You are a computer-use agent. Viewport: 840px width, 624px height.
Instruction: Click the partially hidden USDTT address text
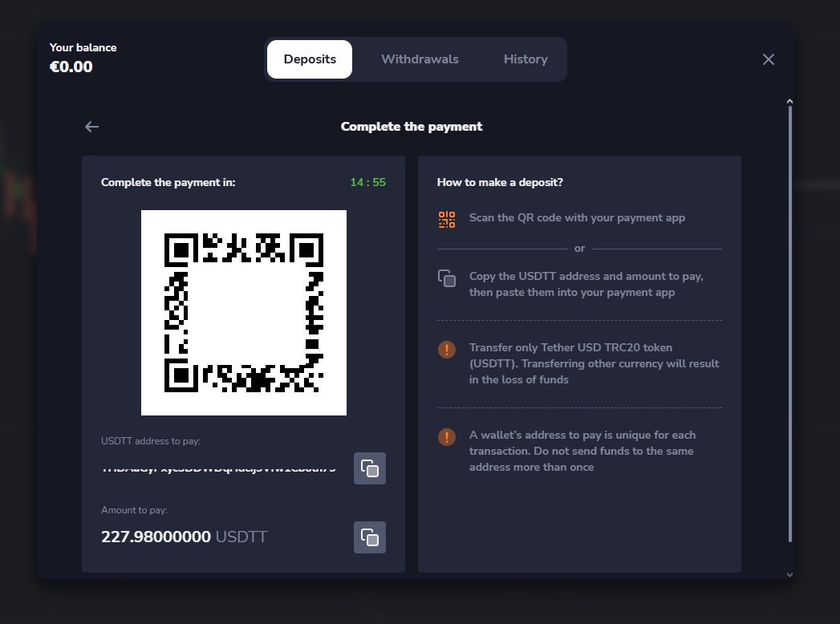click(218, 469)
